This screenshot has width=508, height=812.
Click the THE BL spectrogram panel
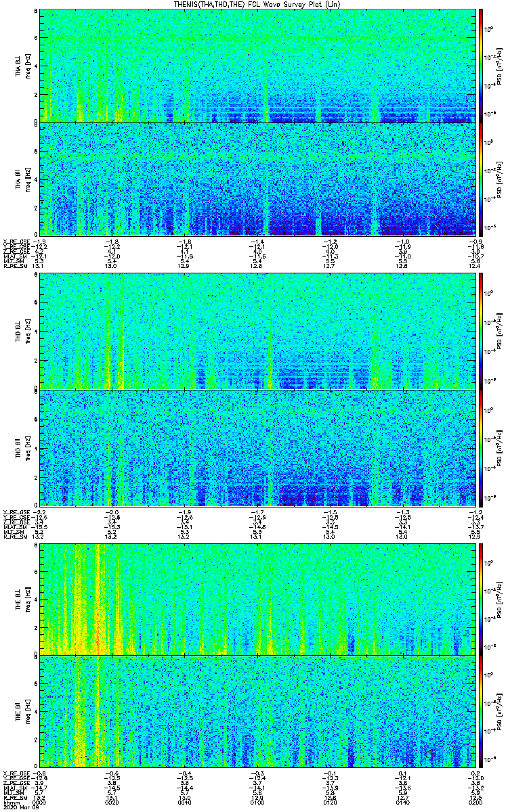coord(256,599)
